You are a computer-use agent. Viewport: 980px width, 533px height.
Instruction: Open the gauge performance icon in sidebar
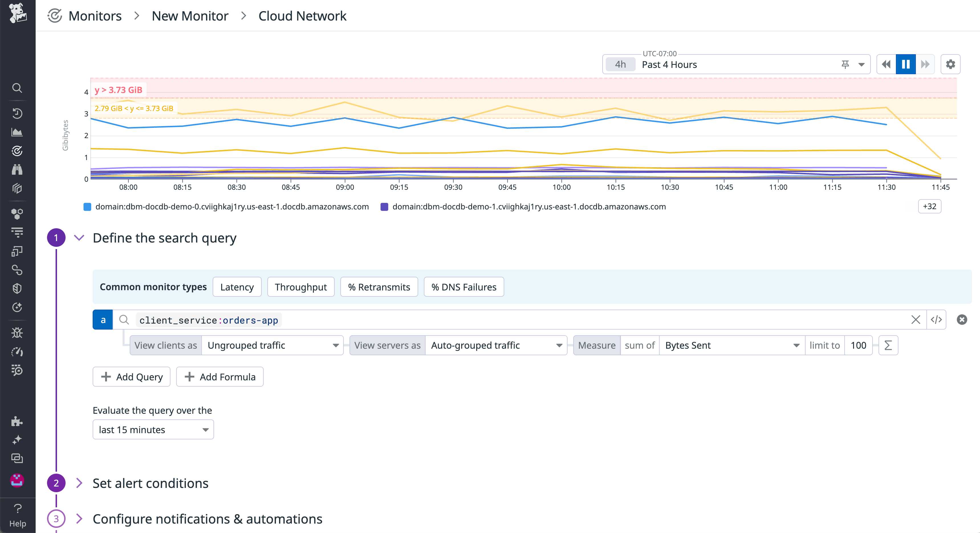17,352
